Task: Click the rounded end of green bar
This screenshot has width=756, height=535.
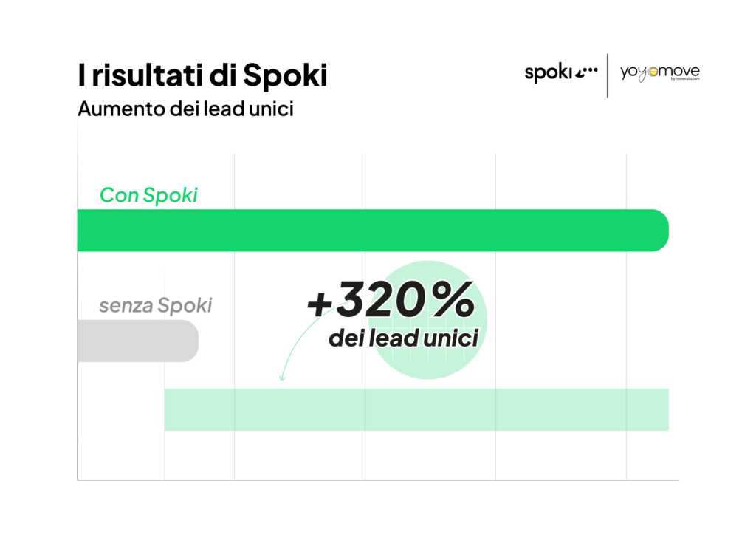Action: tap(659, 230)
